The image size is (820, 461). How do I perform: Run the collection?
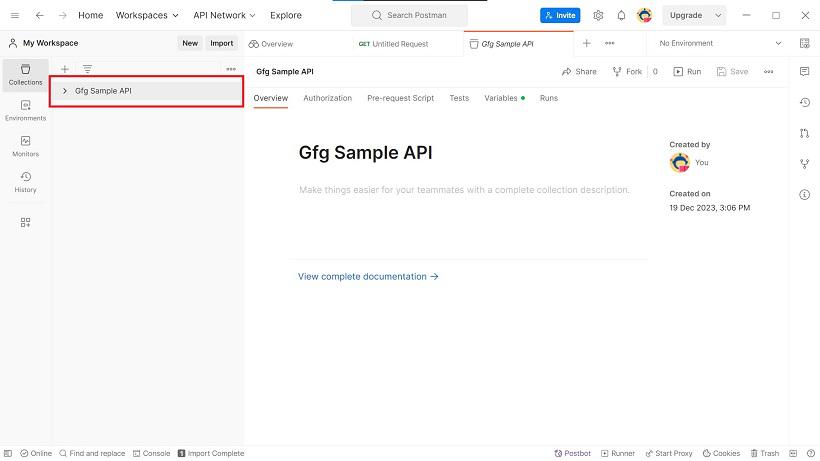tap(687, 72)
